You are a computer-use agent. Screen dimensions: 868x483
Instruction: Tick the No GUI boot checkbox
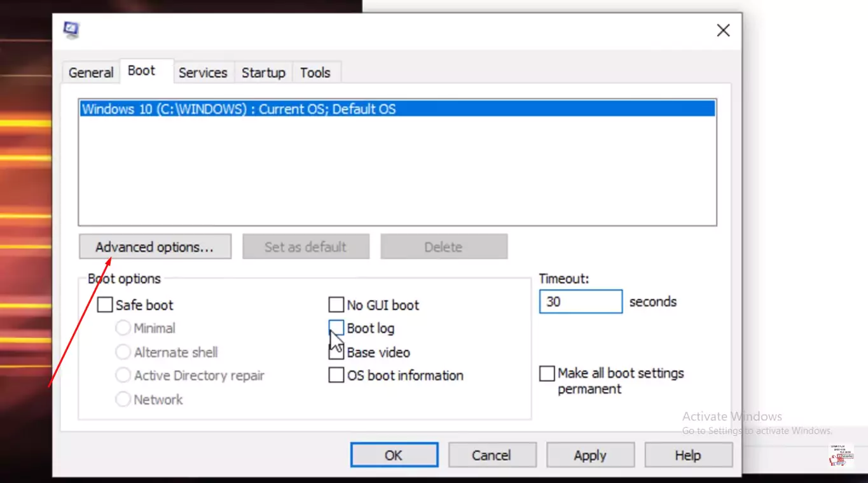tap(336, 305)
